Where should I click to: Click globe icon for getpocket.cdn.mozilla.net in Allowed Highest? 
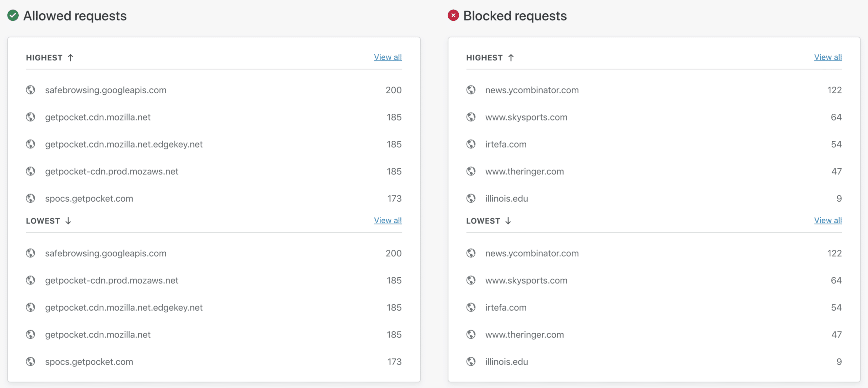(31, 117)
